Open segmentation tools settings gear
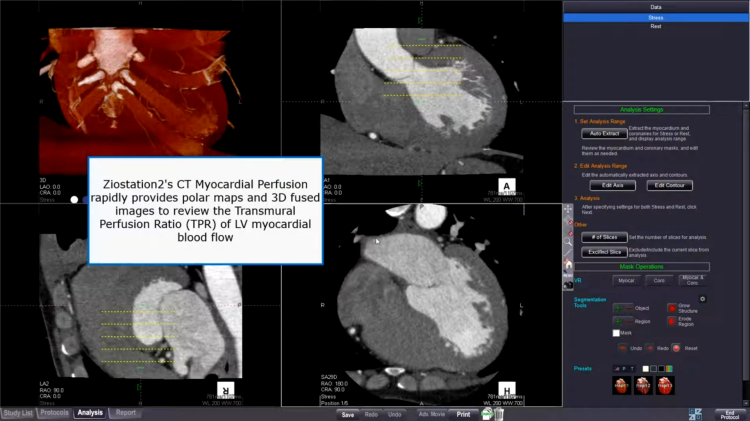 click(703, 299)
